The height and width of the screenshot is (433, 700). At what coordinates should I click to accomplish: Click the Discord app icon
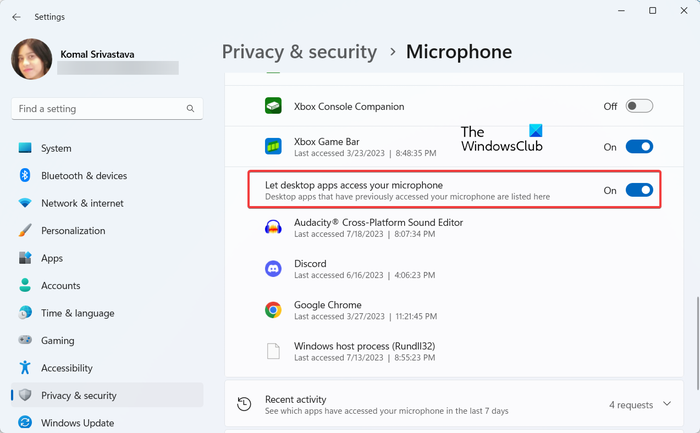pyautogui.click(x=273, y=269)
